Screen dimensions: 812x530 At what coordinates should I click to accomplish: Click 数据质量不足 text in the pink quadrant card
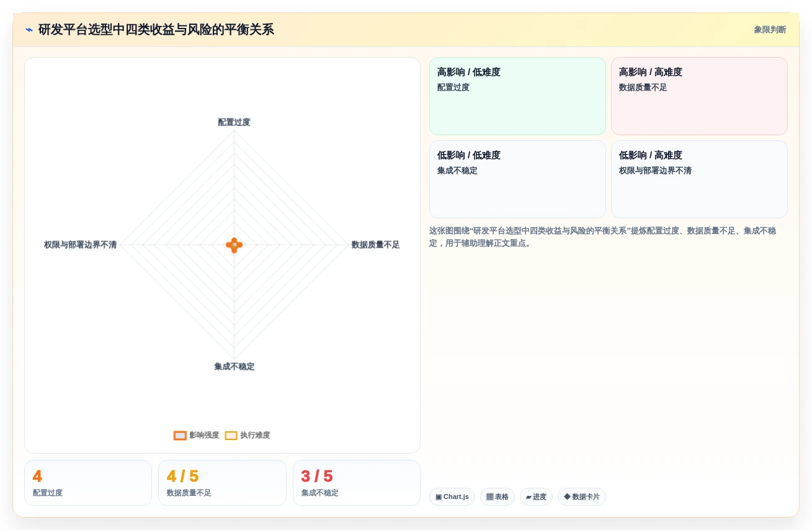coord(643,88)
